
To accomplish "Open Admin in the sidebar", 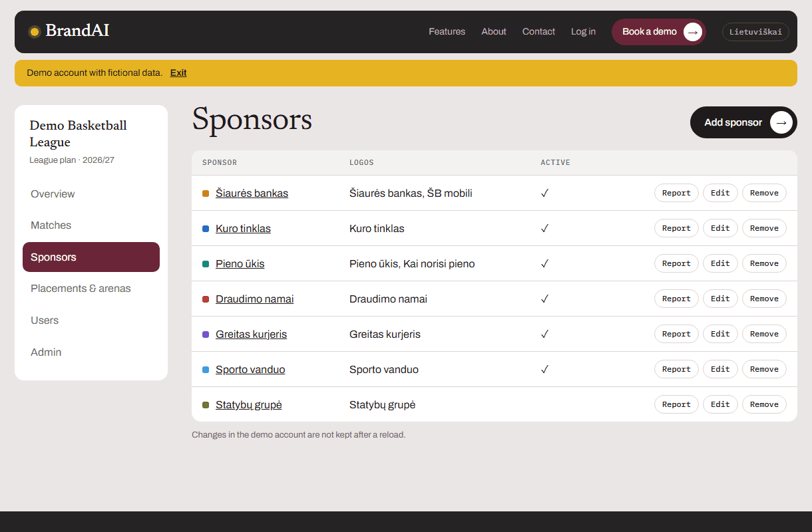I will click(91, 352).
